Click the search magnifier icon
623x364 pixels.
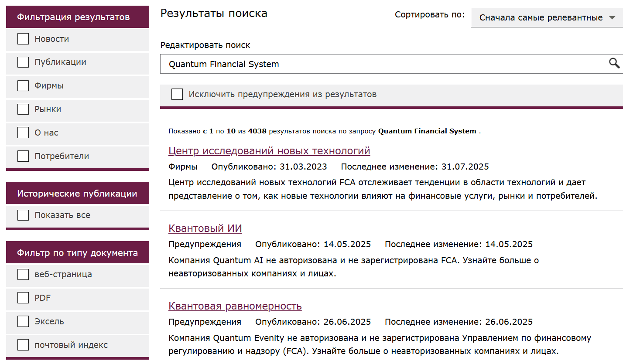tap(615, 64)
